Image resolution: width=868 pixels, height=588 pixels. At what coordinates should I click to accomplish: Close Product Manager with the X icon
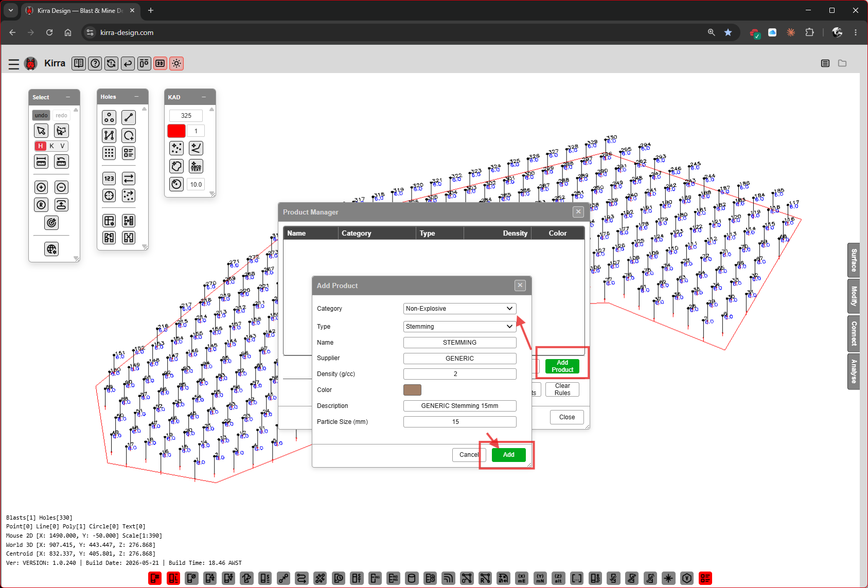coord(578,212)
